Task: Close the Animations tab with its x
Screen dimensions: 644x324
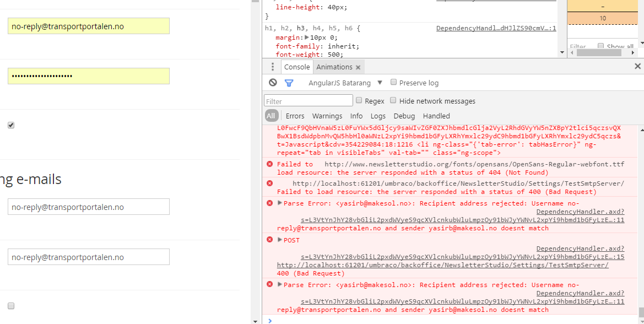Action: (x=358, y=67)
